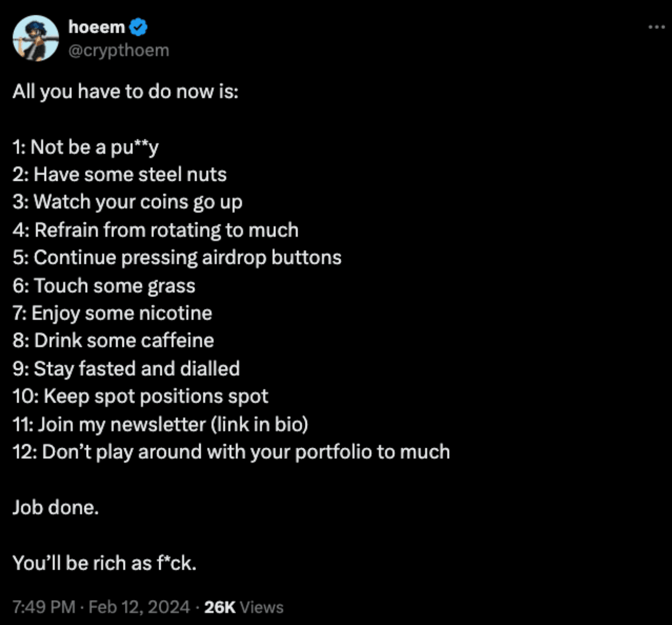
Task: Open the @crypthoem handle link
Action: (119, 50)
